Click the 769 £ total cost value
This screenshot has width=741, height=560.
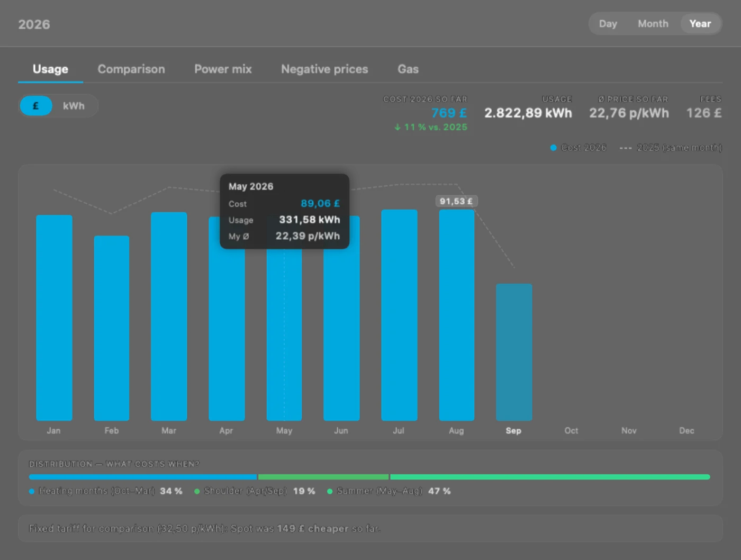449,113
